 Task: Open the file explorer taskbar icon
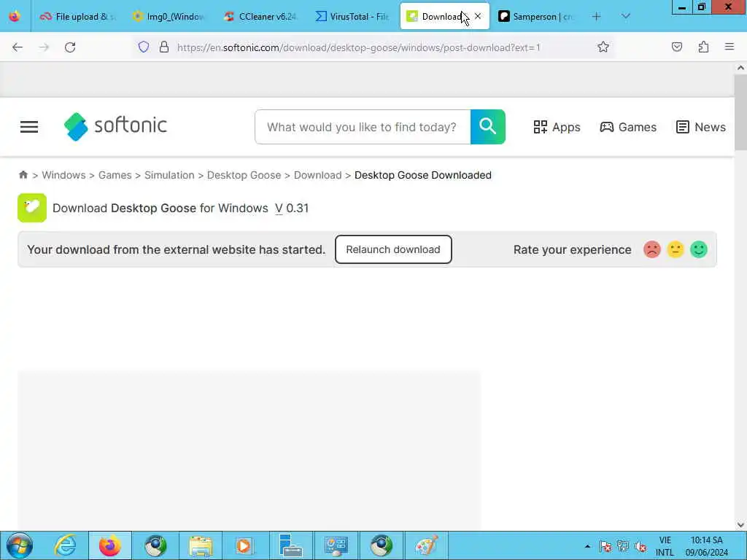[x=201, y=545]
